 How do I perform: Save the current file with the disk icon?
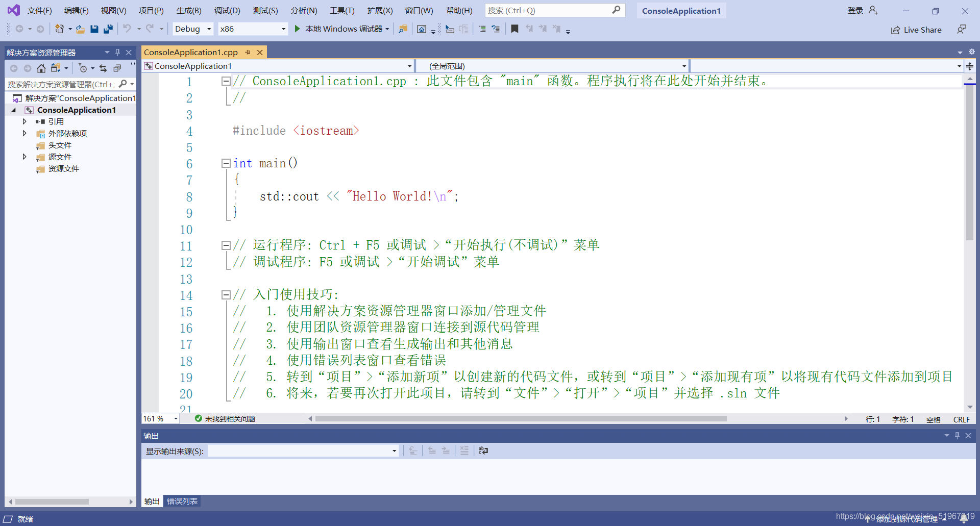click(94, 29)
